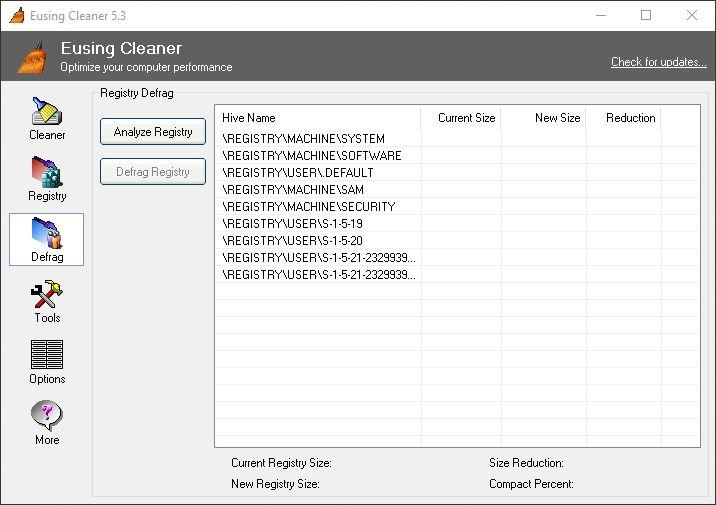Viewport: 716px width, 505px height.
Task: Select the \REGISTRY\MACHINE\SYSTEM row
Action: tap(457, 138)
